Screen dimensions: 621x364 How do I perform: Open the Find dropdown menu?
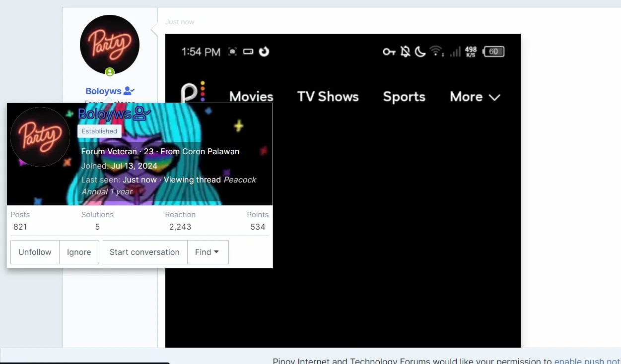click(207, 252)
